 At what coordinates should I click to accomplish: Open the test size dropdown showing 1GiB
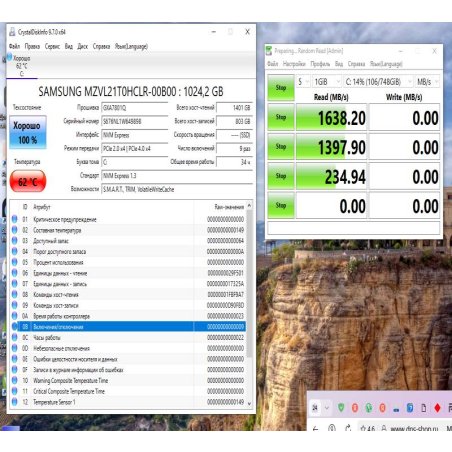327,82
